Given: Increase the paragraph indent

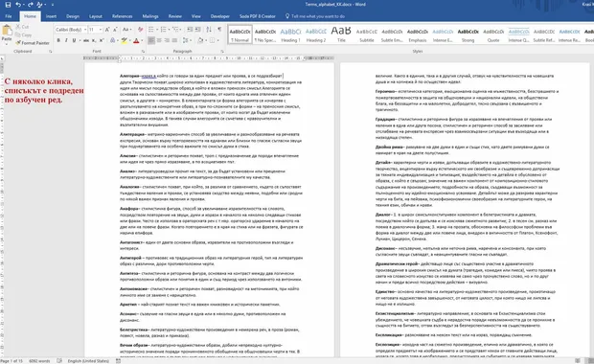Looking at the screenshot, I should 197,30.
